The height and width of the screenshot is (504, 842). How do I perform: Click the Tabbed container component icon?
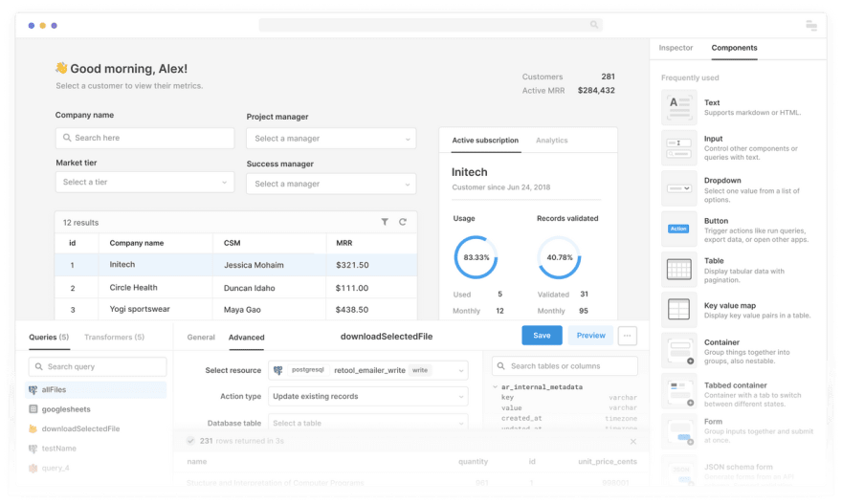coord(678,391)
